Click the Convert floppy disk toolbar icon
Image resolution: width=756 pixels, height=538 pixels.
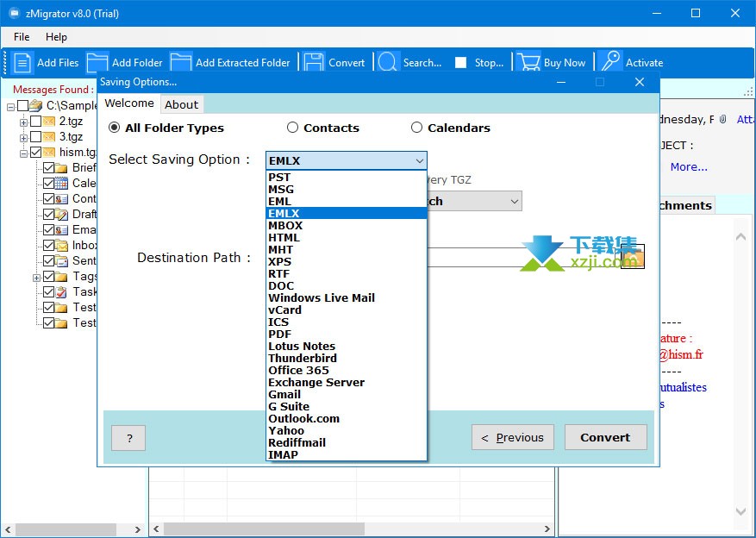314,63
